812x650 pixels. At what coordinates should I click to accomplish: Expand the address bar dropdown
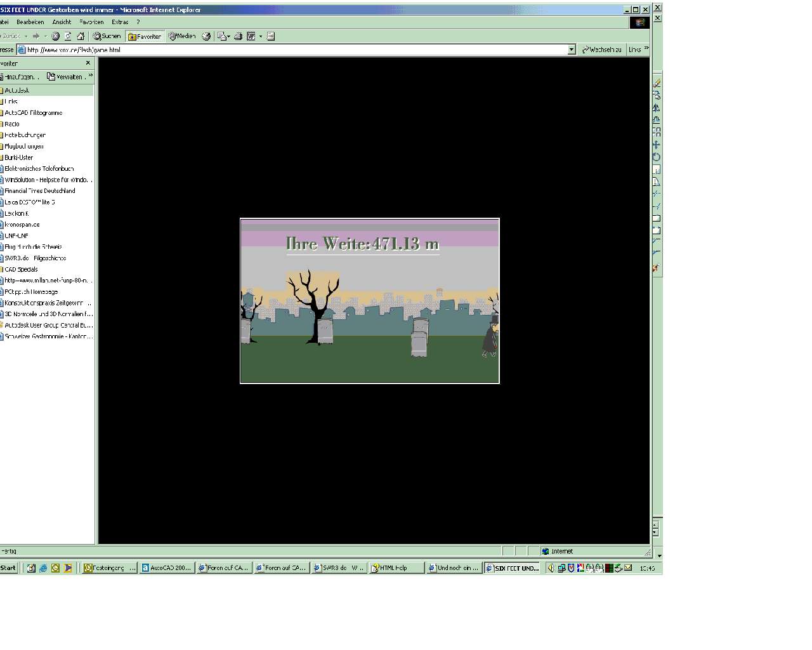pyautogui.click(x=571, y=50)
